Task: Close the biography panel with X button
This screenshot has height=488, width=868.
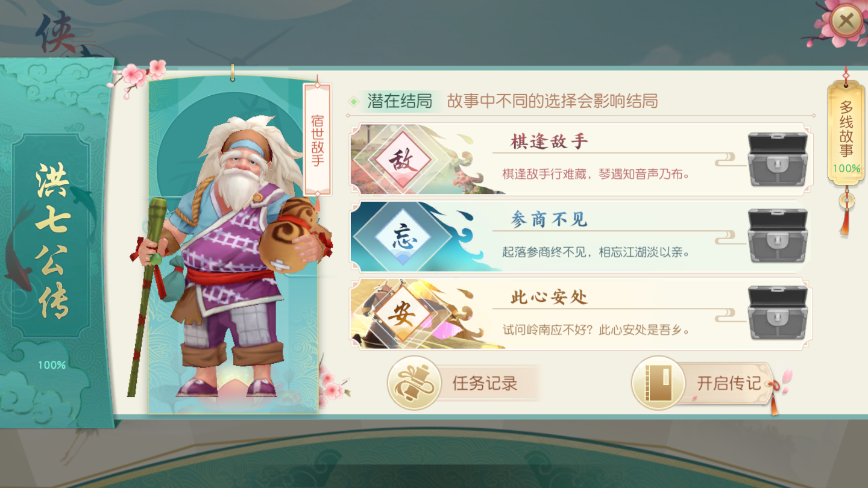Action: 846,22
